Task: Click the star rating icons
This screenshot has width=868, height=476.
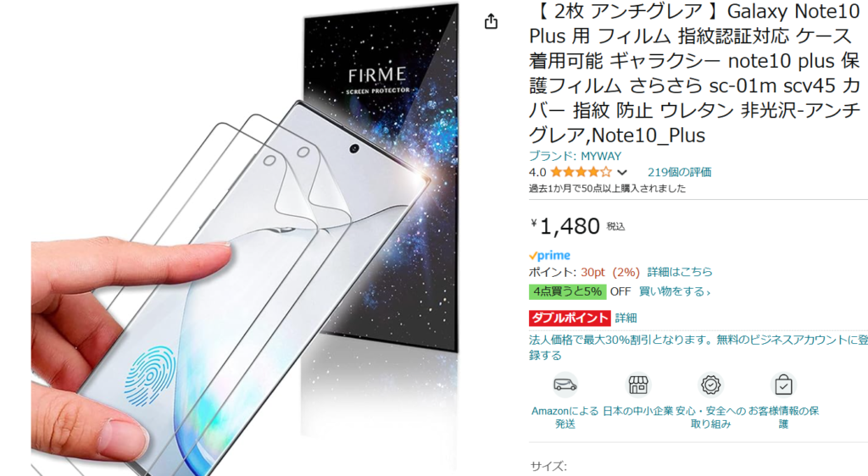Action: [x=581, y=172]
